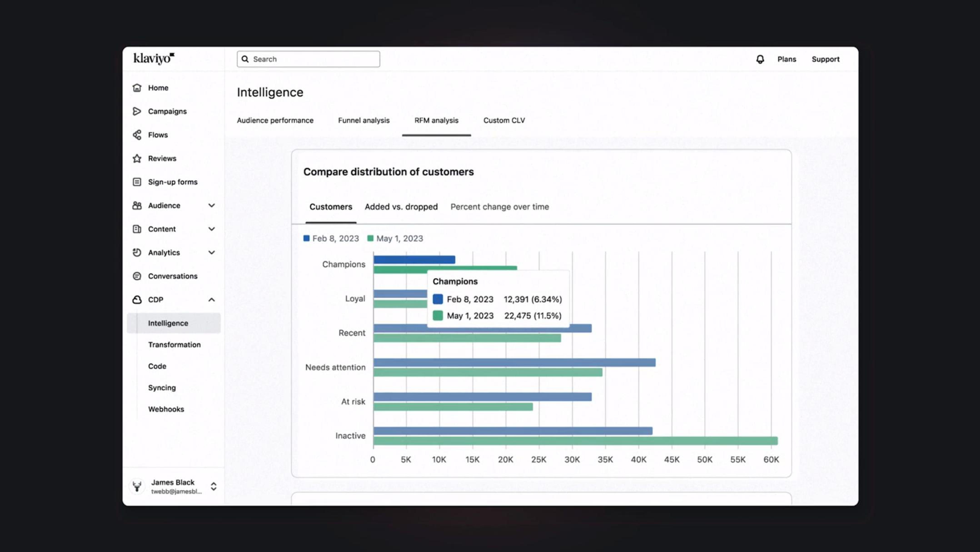Select the RFM analysis tab

pos(436,120)
